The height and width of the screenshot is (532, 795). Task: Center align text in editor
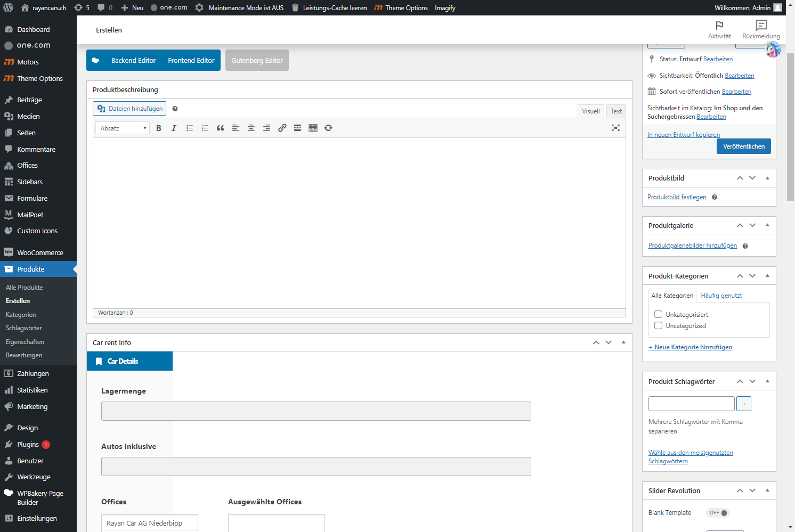(251, 128)
